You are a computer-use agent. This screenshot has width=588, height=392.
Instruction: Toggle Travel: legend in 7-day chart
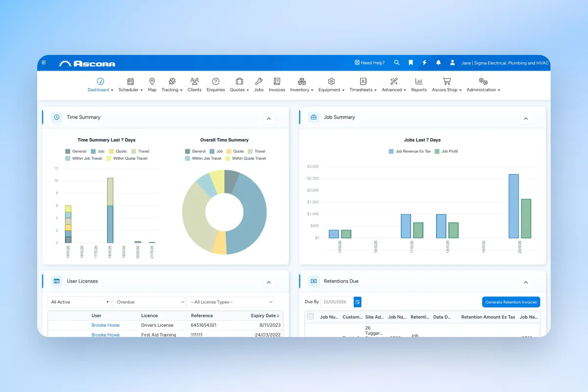tap(141, 151)
